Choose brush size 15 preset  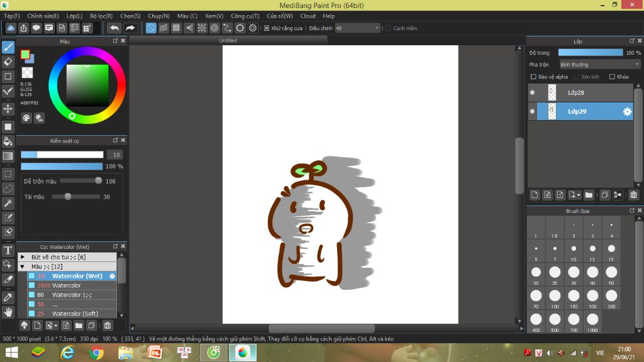[611, 251]
